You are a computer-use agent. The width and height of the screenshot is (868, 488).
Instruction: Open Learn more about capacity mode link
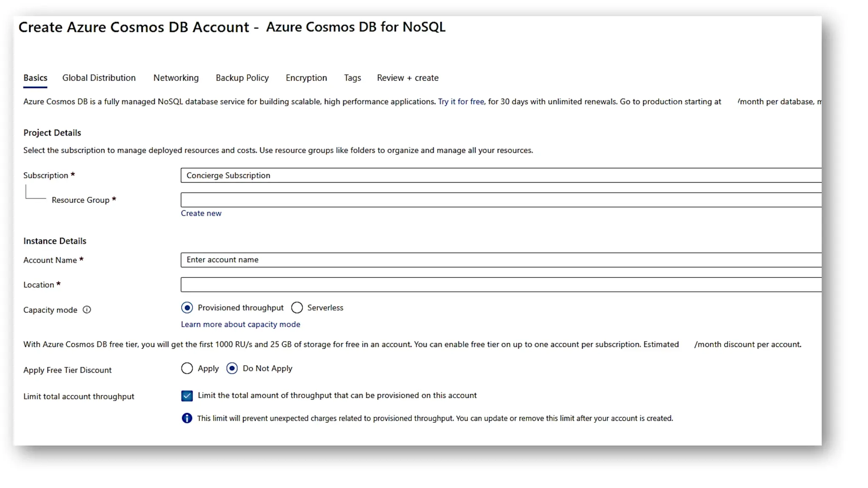[240, 324]
